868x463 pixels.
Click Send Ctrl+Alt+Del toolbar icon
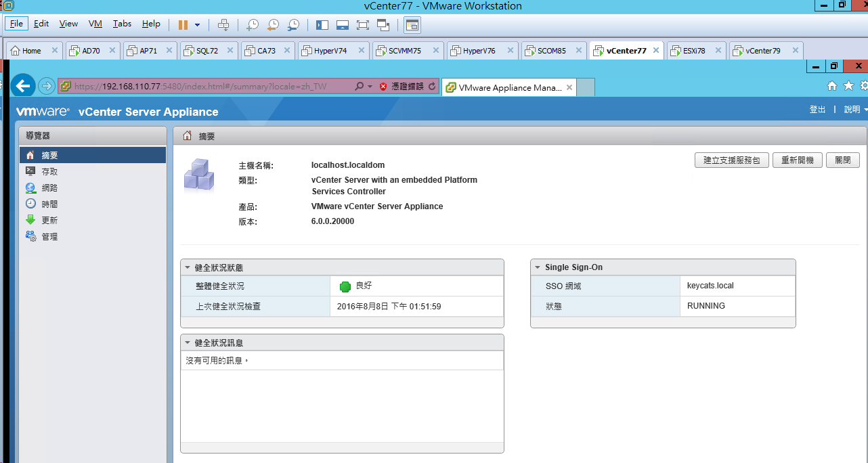tap(223, 25)
